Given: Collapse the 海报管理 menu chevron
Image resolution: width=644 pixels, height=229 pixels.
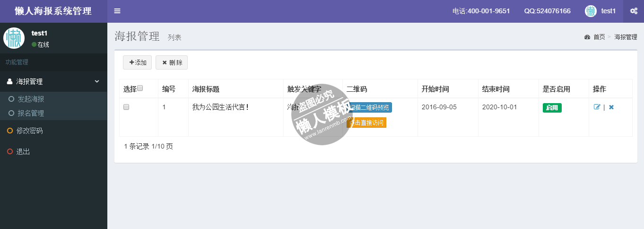Looking at the screenshot, I should [97, 81].
